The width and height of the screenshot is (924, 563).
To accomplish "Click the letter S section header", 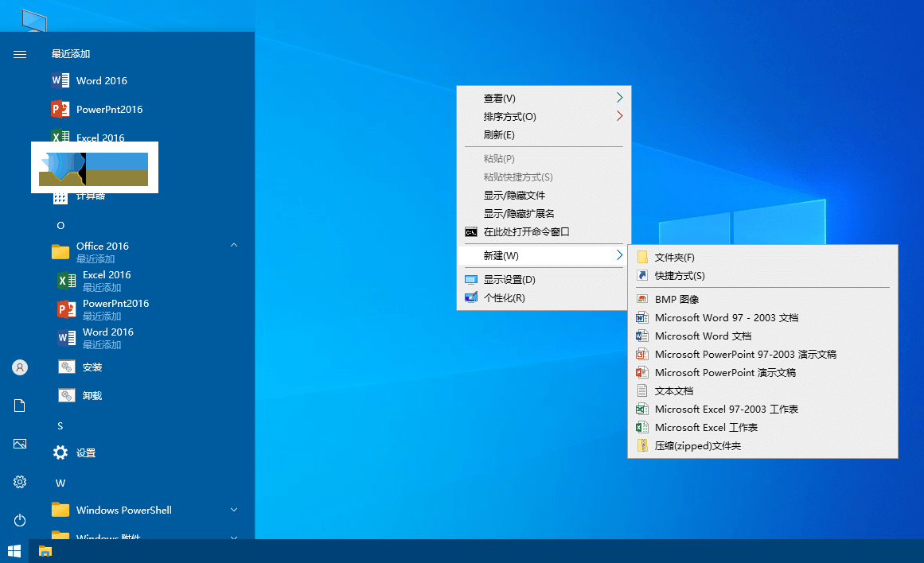I will point(60,425).
